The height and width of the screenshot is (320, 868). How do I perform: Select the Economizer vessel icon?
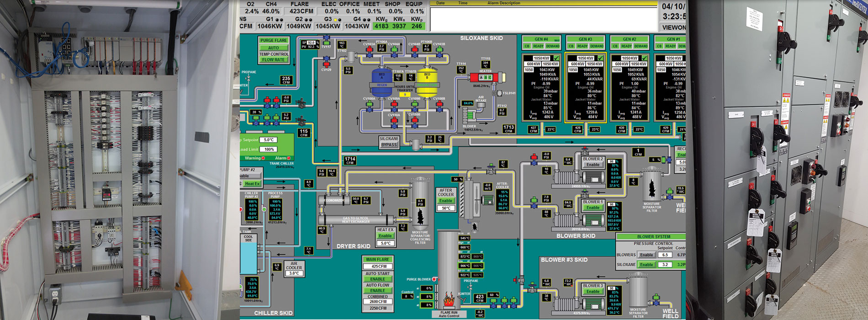coord(334,200)
